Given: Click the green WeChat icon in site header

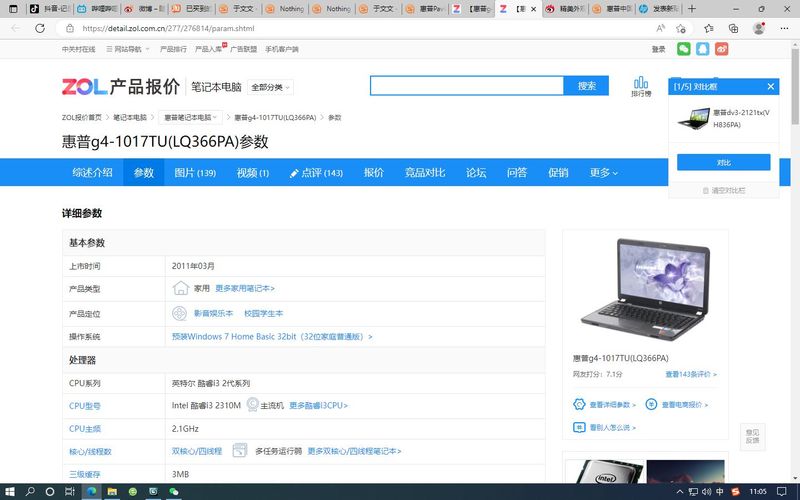Looking at the screenshot, I should coord(684,48).
